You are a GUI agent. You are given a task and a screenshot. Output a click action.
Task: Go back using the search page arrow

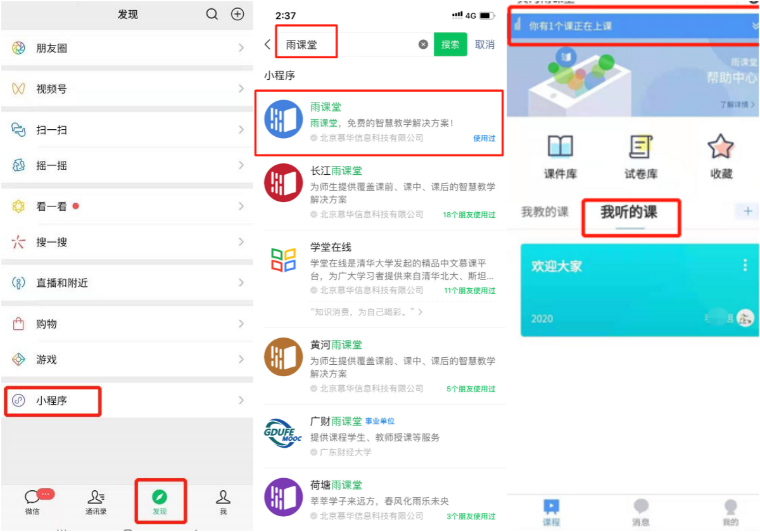pyautogui.click(x=268, y=44)
